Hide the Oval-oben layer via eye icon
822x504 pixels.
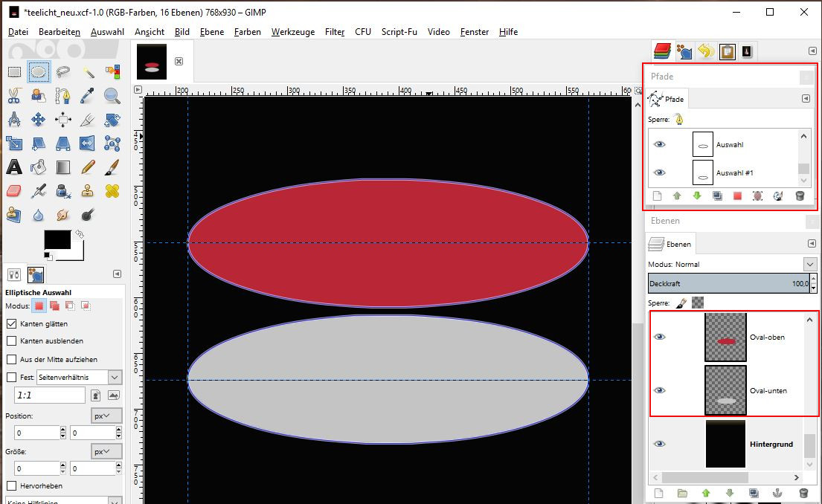pos(659,337)
